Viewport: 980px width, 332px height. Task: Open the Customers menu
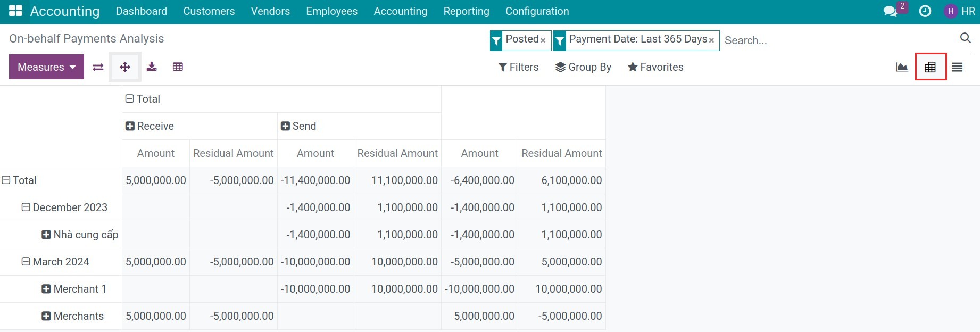click(209, 11)
